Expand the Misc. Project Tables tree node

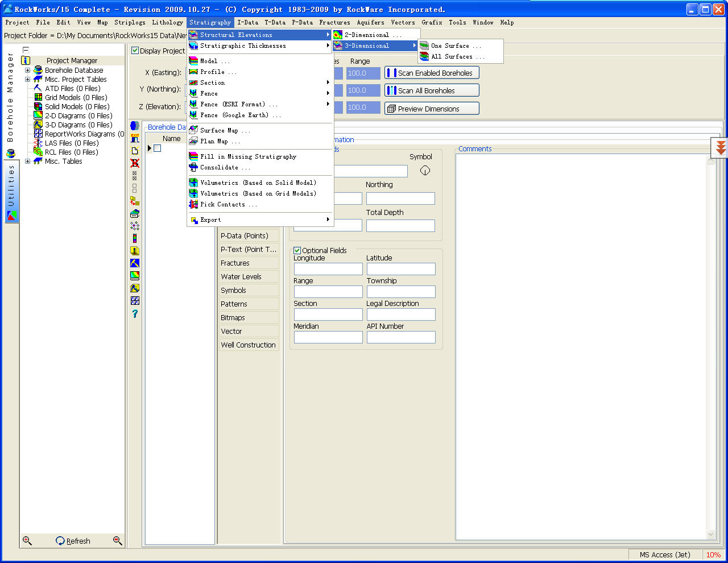point(27,80)
